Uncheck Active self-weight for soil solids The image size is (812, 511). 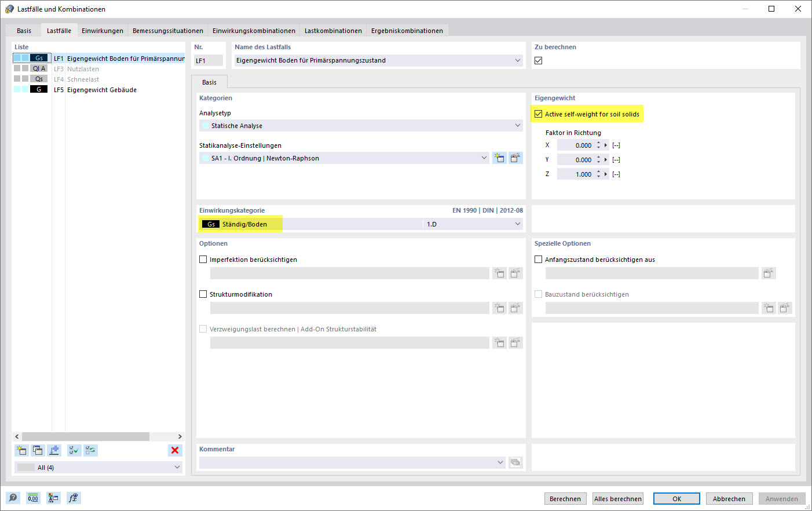[x=539, y=114]
